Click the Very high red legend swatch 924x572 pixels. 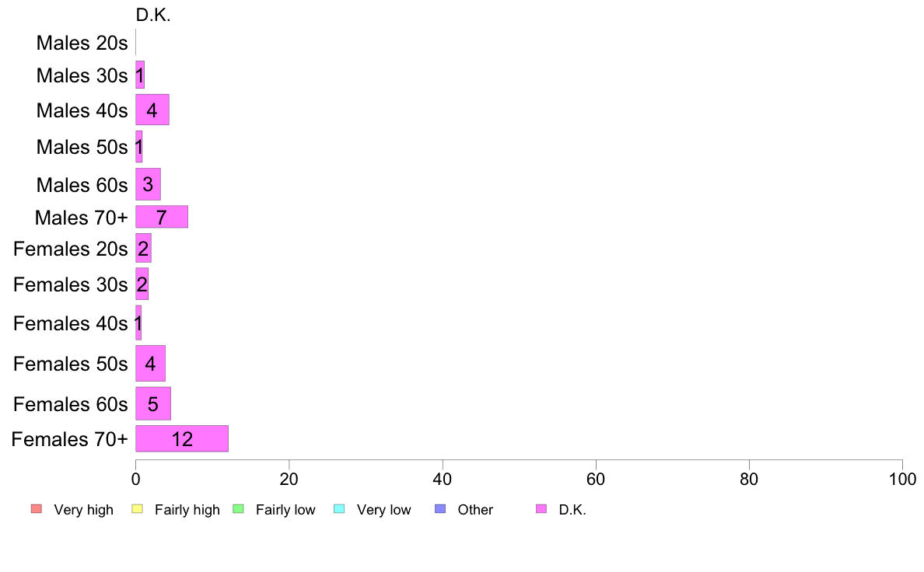37,509
